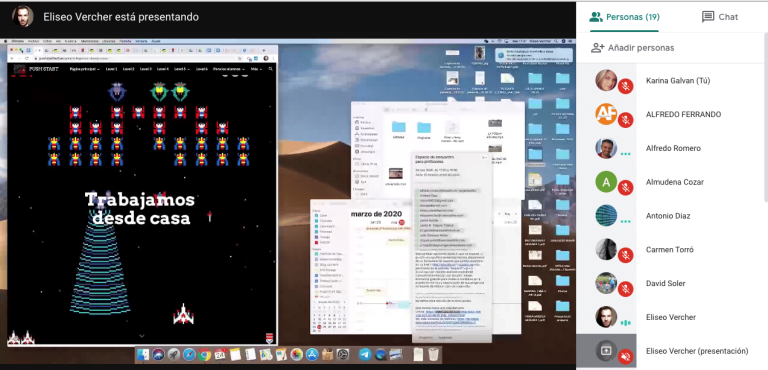Select participant name Antonio Diaz

(x=668, y=216)
